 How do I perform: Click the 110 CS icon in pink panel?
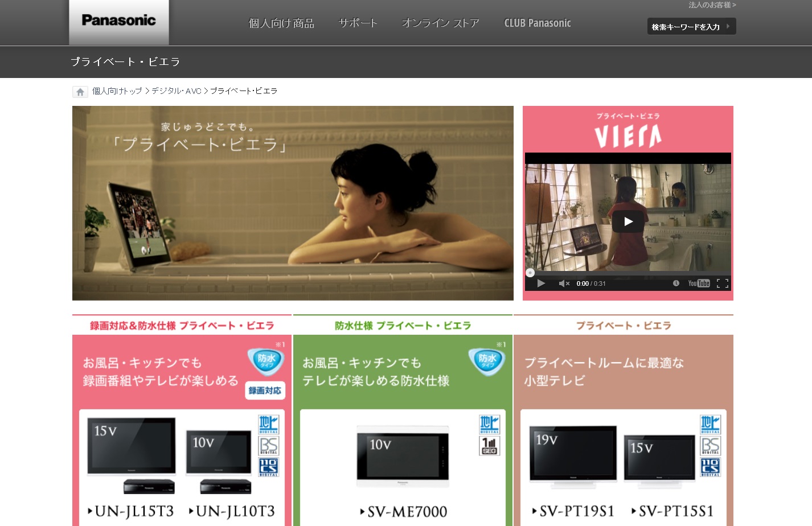269,467
